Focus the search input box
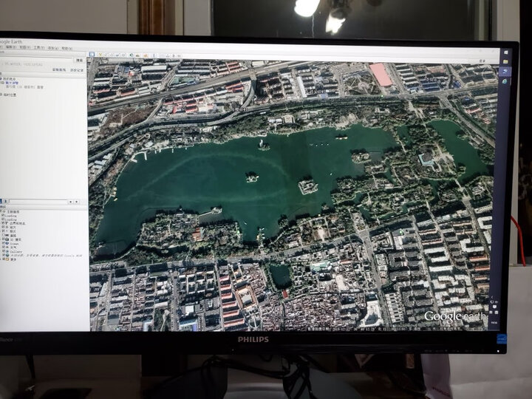Screen dimensions: 532x399 coord(36,60)
